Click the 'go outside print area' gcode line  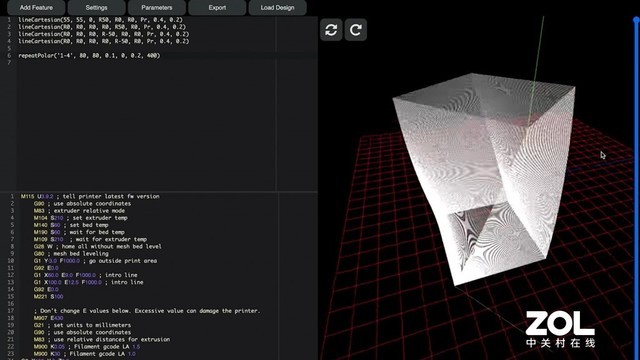pyautogui.click(x=95, y=261)
